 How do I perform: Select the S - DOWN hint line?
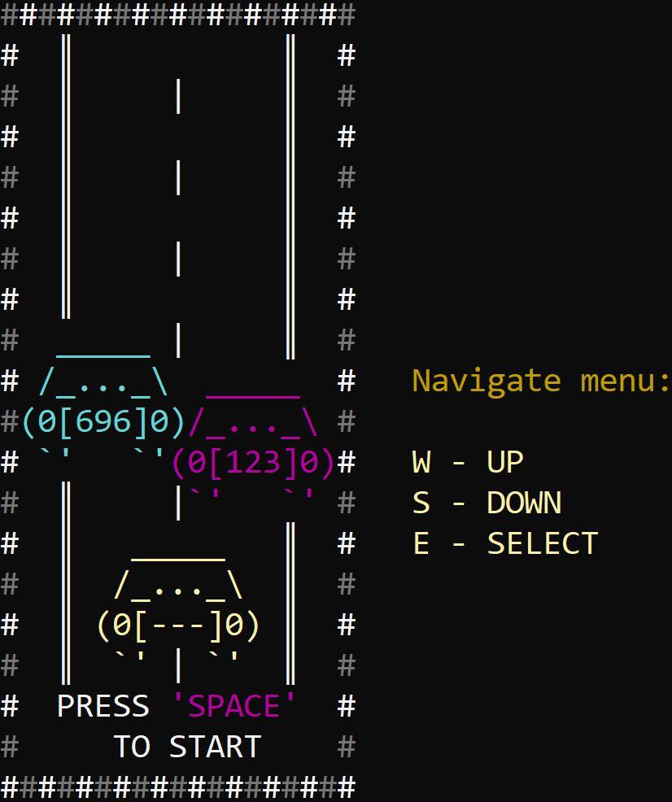point(487,503)
